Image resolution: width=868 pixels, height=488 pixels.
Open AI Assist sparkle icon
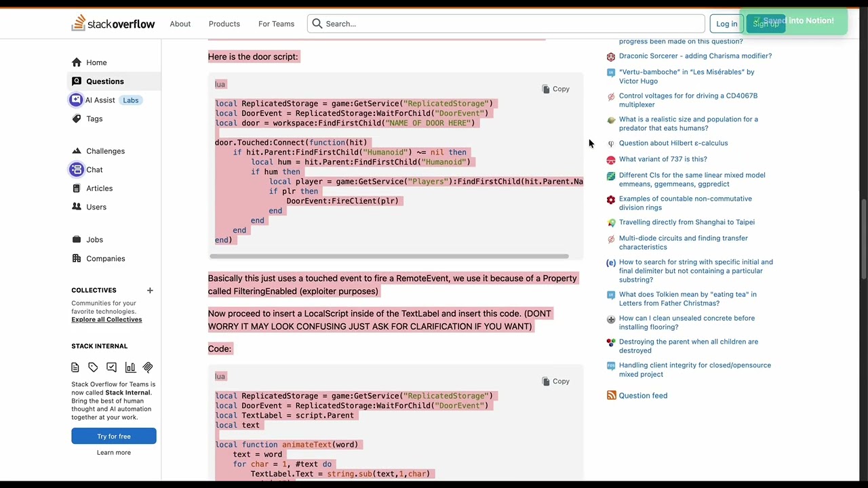click(76, 100)
